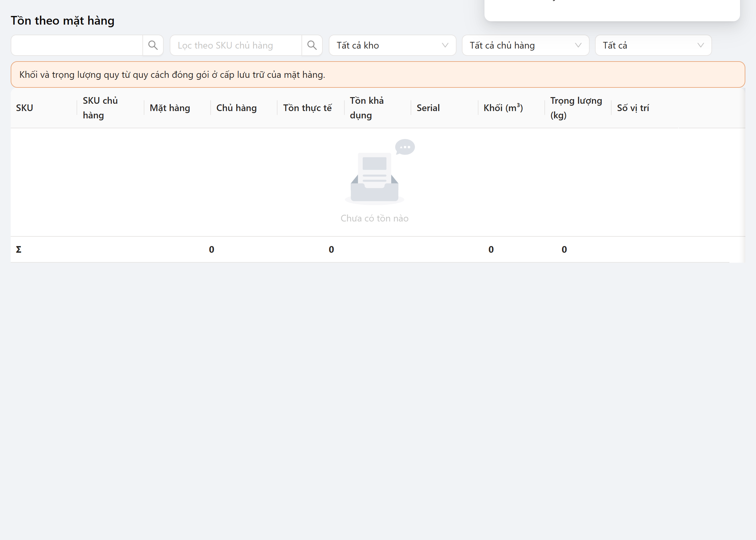The width and height of the screenshot is (756, 540).
Task: Click the 'Tồn thực tế' column header
Action: point(311,108)
